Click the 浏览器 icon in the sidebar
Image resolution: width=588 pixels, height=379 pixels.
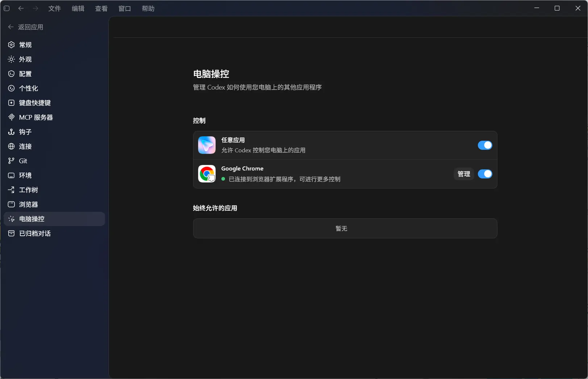[x=11, y=204]
